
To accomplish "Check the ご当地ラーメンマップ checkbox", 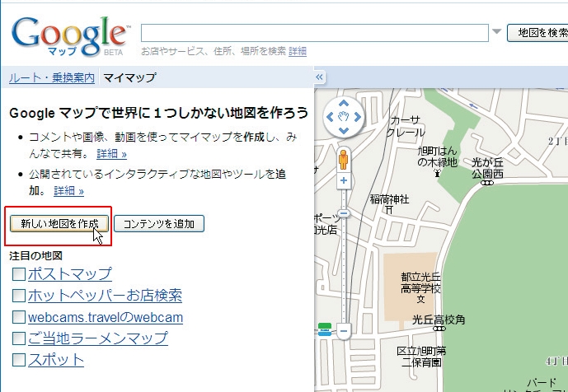I will [19, 338].
